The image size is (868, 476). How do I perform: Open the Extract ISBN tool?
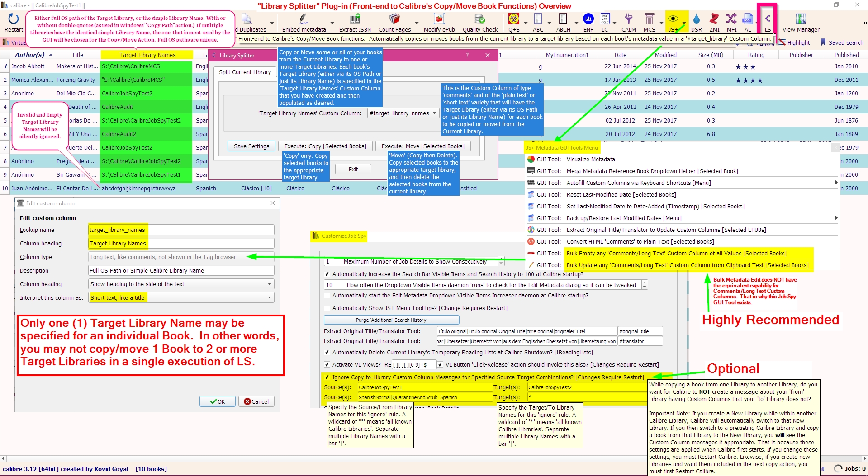[x=355, y=19]
